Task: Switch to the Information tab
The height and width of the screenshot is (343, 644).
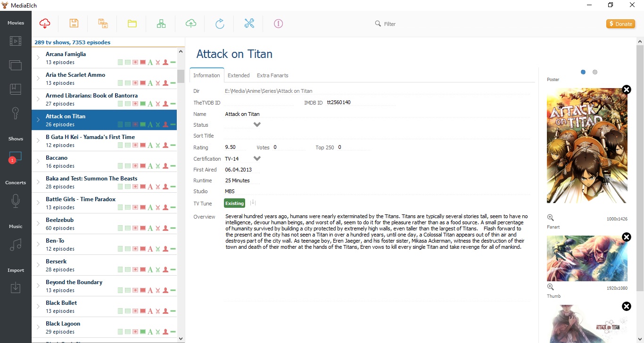Action: [206, 75]
